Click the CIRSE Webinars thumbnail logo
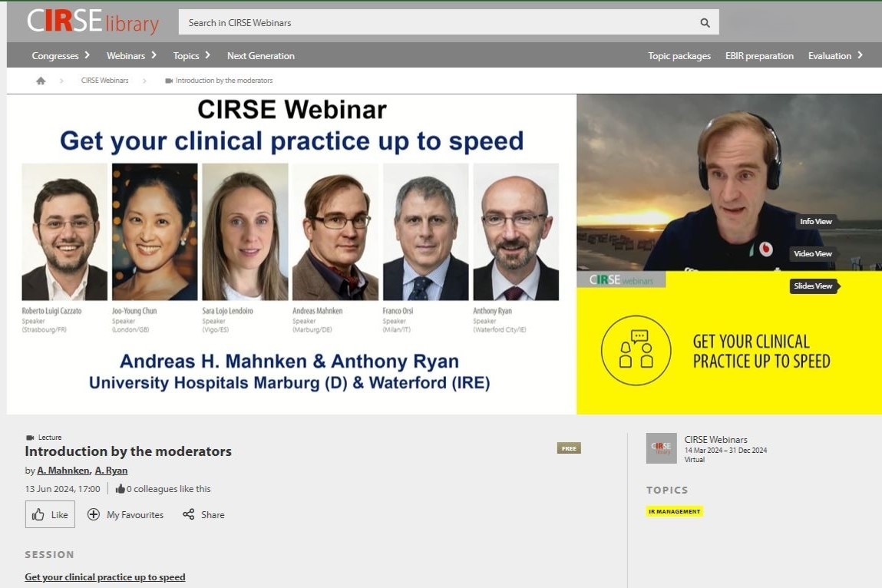 [x=662, y=448]
